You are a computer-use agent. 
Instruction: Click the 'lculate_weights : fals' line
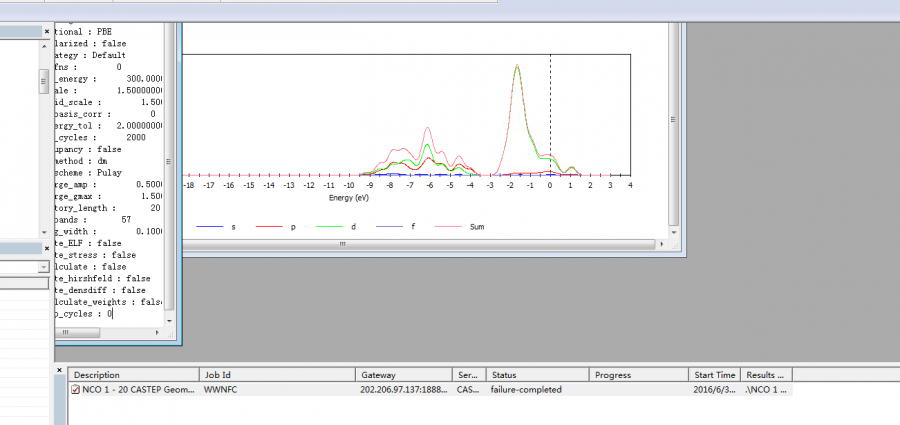coord(108,302)
